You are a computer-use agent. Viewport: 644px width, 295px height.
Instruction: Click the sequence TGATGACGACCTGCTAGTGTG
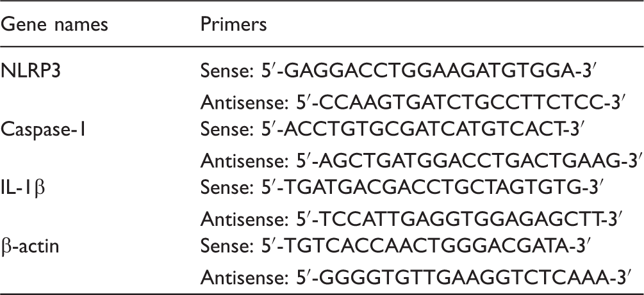pos(433,189)
